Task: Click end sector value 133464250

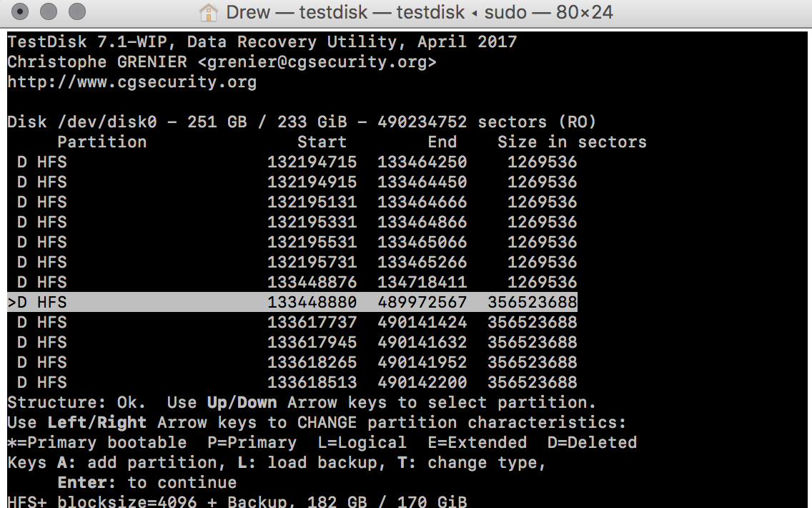Action: coord(422,162)
